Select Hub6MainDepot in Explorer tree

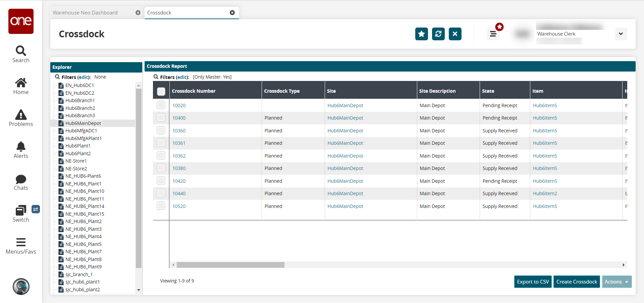83,123
